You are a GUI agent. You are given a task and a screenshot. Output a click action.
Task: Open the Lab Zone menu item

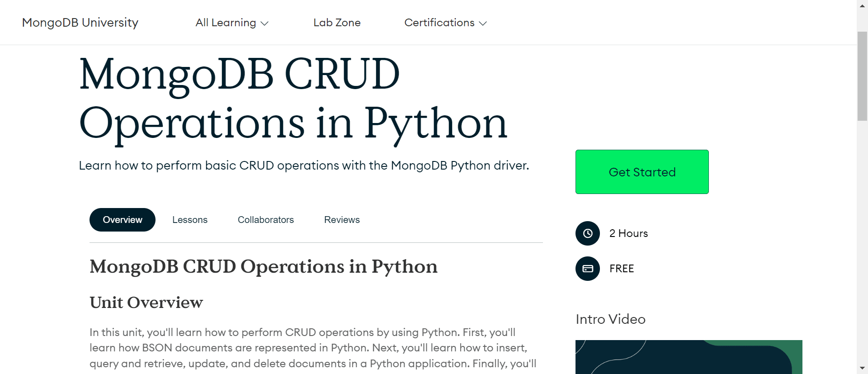pyautogui.click(x=337, y=23)
